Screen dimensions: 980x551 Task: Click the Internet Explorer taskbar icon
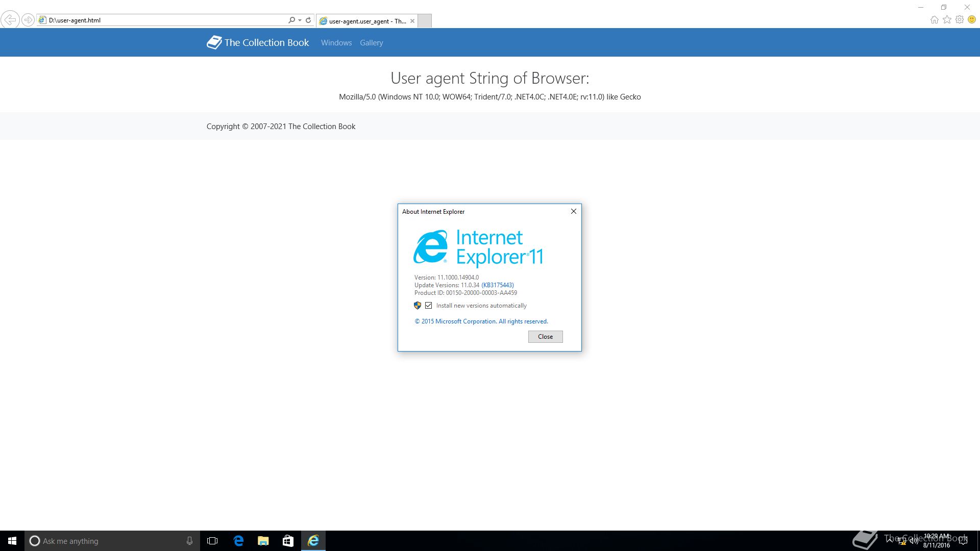pyautogui.click(x=313, y=541)
